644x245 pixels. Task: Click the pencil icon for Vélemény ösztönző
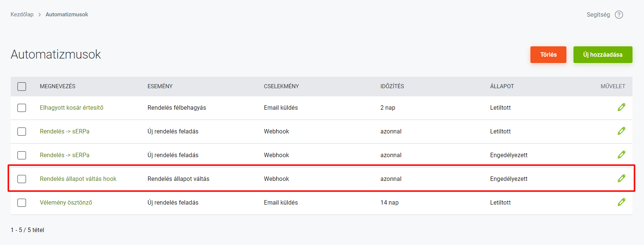click(621, 202)
